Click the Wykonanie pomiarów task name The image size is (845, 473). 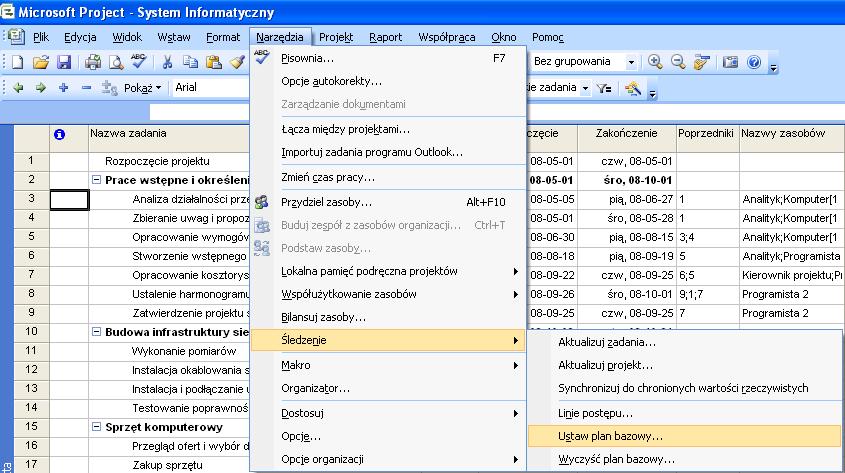[x=184, y=351]
